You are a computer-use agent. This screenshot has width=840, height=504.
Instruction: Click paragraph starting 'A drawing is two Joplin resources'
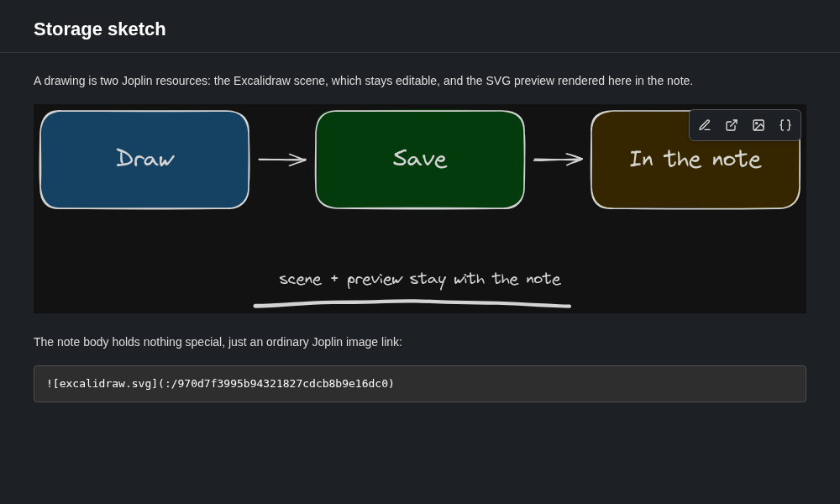(x=363, y=81)
